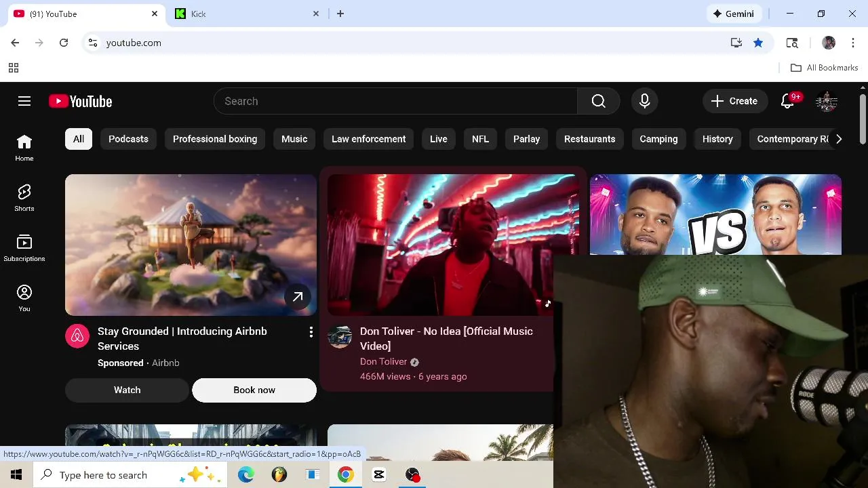The height and width of the screenshot is (488, 868).
Task: Click Don Toliver channel avatar
Action: point(340,336)
